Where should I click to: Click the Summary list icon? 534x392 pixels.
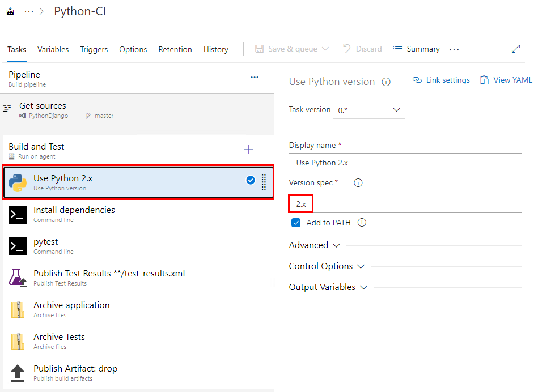tap(398, 49)
